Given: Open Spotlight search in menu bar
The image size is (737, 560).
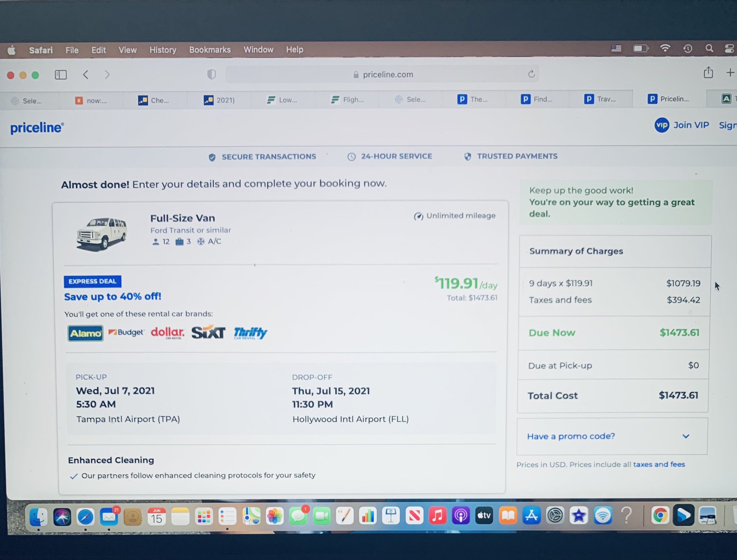Looking at the screenshot, I should pos(709,48).
